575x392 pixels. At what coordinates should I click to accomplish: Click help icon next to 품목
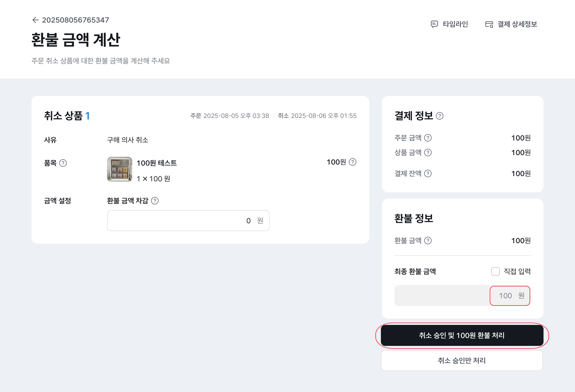pyautogui.click(x=63, y=163)
